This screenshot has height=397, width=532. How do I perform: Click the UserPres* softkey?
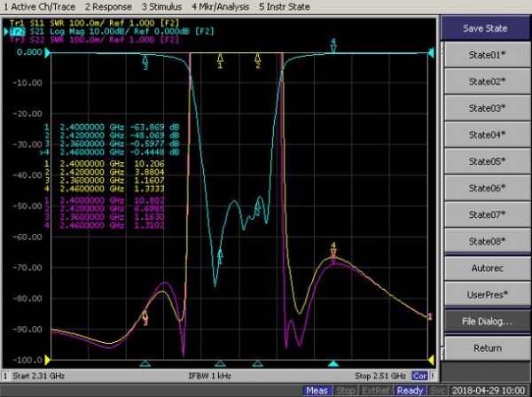tap(487, 294)
